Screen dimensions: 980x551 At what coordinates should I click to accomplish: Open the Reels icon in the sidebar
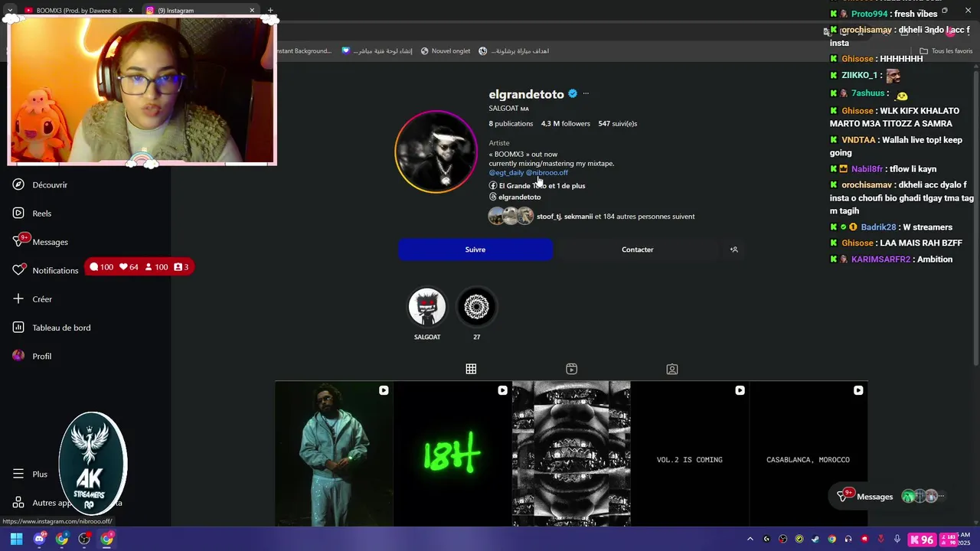[18, 213]
